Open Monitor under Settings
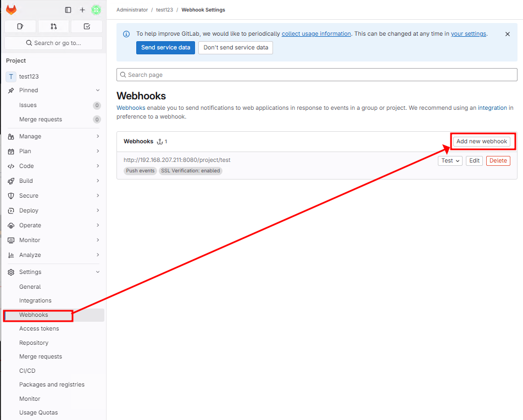Image resolution: width=523 pixels, height=420 pixels. point(54,399)
